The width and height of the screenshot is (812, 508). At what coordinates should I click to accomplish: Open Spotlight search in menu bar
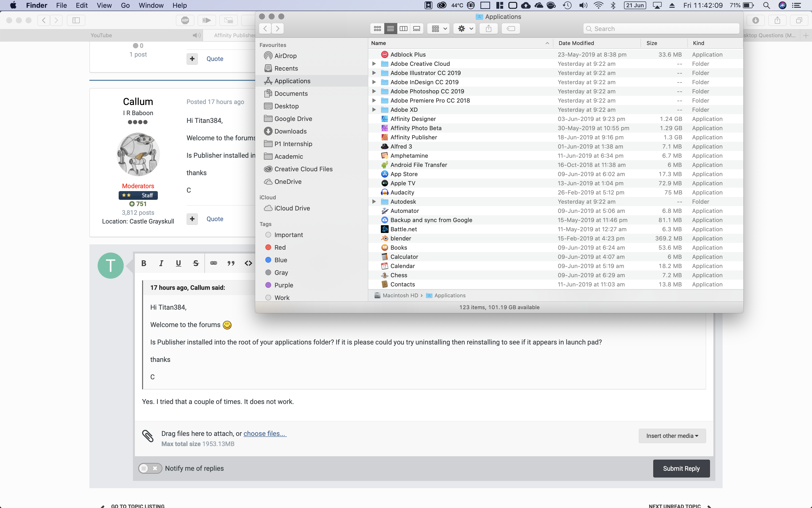[x=766, y=5]
